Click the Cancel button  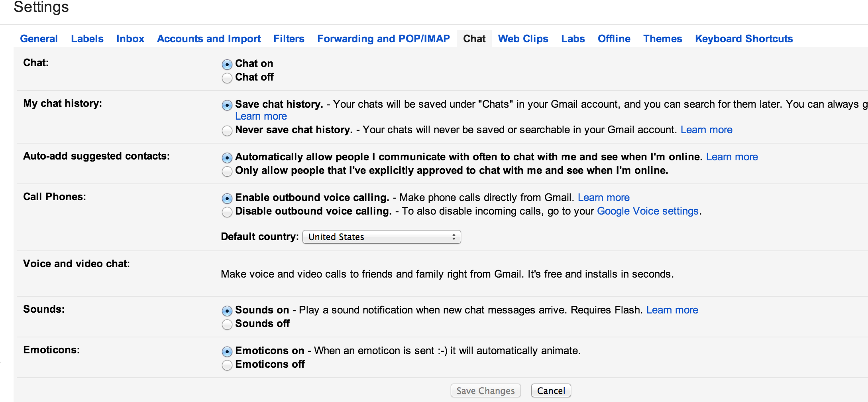pos(551,391)
